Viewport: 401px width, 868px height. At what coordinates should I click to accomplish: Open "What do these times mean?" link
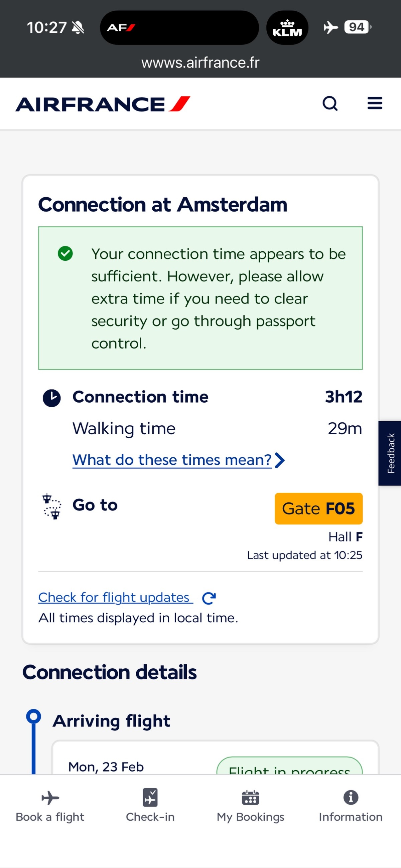172,460
